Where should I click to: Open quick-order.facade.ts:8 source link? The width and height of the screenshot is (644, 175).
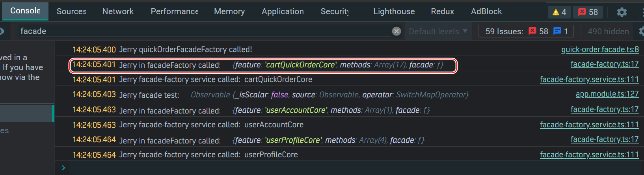(x=600, y=49)
